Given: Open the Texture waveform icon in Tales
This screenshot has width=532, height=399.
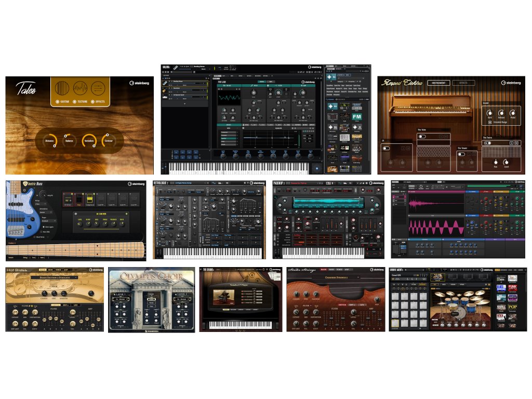Looking at the screenshot, I should click(80, 88).
